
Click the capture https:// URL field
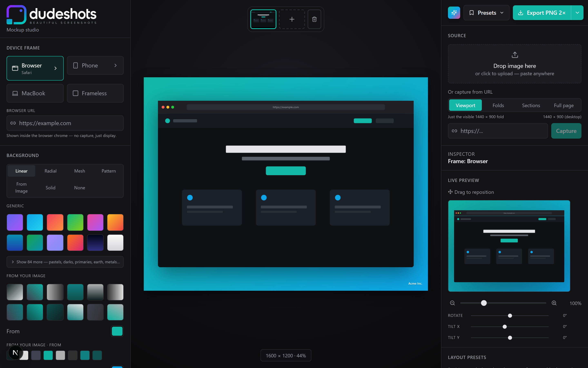click(x=498, y=131)
